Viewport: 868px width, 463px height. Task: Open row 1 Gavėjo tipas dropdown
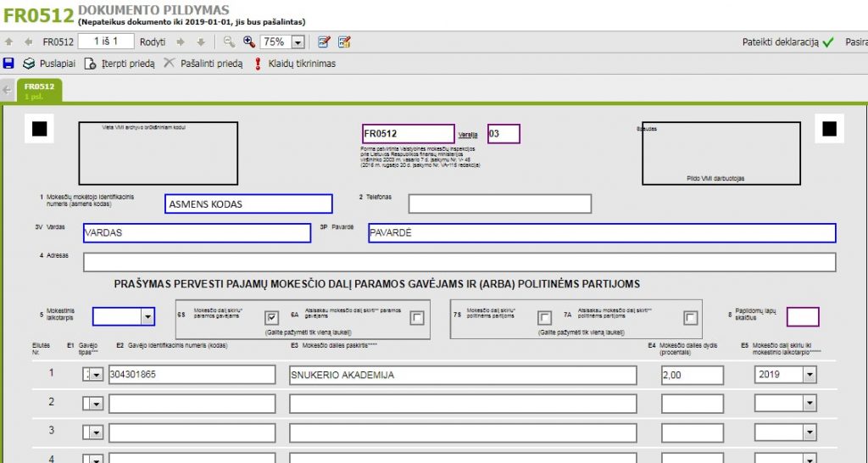97,375
